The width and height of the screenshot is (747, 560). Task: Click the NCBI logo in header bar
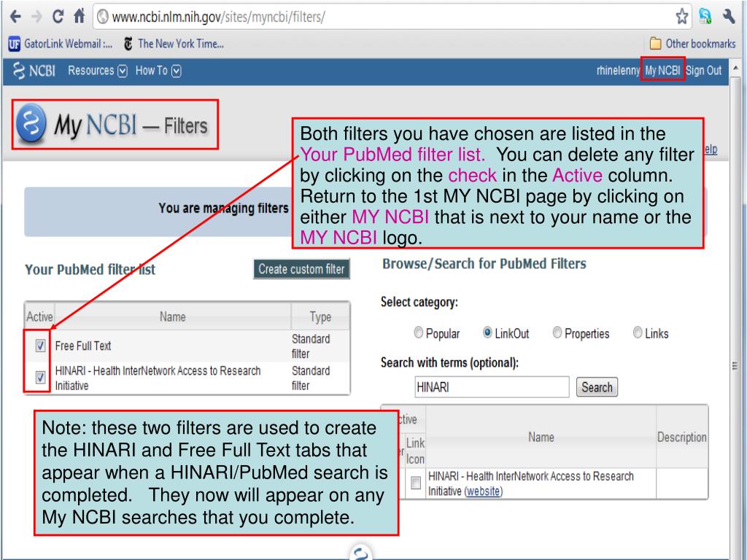coord(34,71)
